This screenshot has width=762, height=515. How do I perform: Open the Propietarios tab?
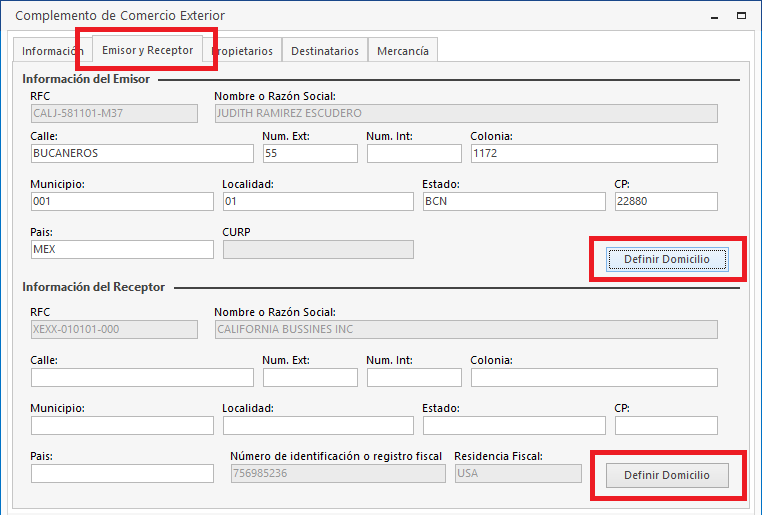(x=244, y=51)
